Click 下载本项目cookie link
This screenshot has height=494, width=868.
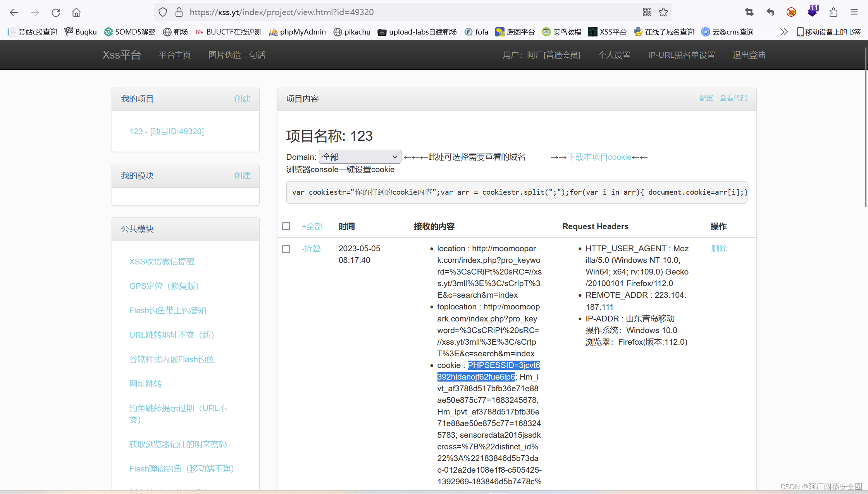599,157
